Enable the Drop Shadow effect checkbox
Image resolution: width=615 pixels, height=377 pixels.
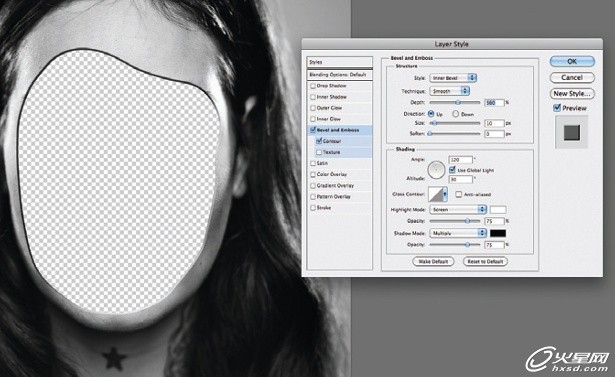point(313,86)
